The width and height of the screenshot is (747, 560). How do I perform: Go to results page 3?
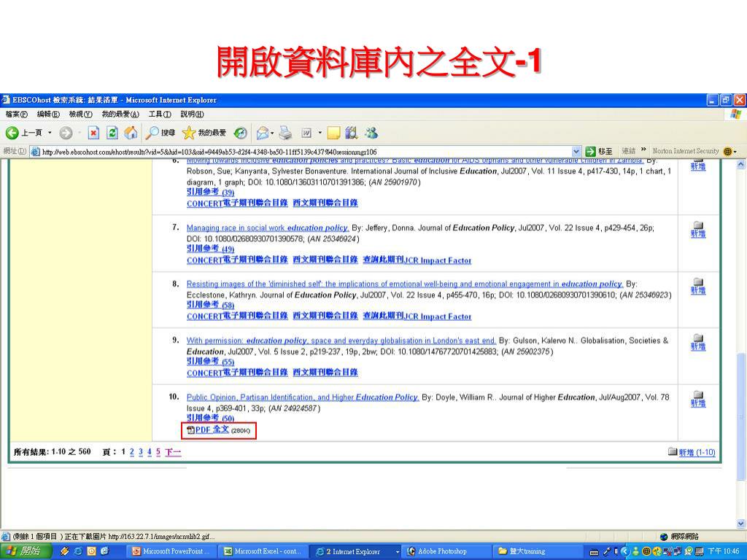(x=141, y=452)
